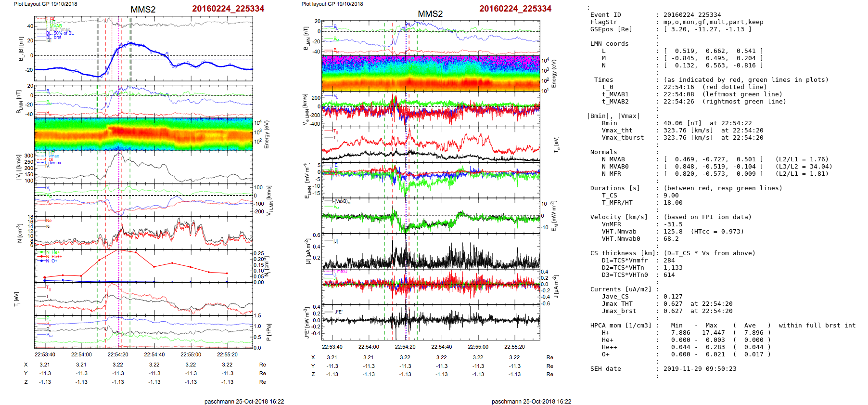Click the MMS2 title of the right plot
The image size is (868, 405).
pos(430,14)
